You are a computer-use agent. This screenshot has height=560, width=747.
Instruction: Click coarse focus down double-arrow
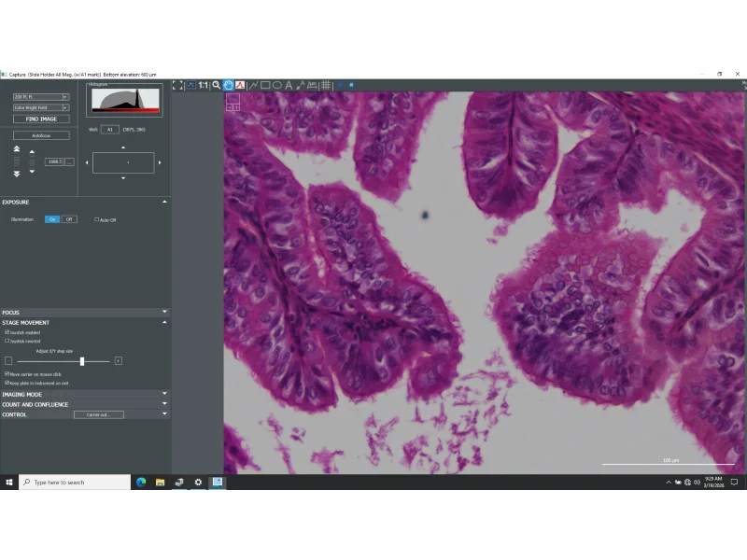[17, 174]
